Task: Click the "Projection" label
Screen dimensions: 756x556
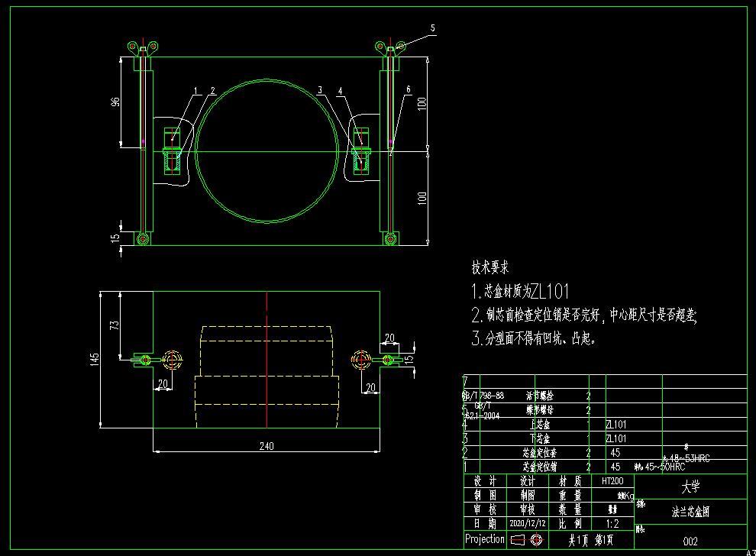Action: tap(485, 539)
